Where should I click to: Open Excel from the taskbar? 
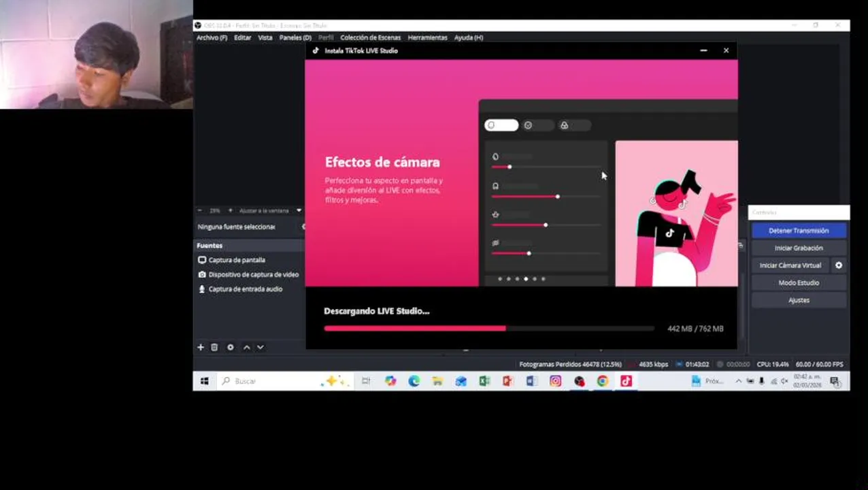484,381
